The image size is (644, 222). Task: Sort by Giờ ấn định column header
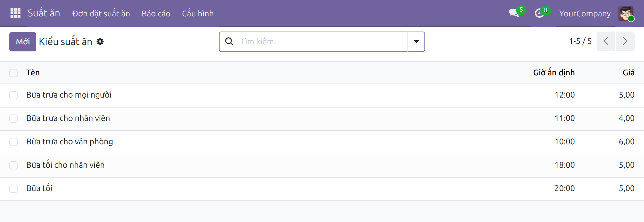tap(554, 72)
